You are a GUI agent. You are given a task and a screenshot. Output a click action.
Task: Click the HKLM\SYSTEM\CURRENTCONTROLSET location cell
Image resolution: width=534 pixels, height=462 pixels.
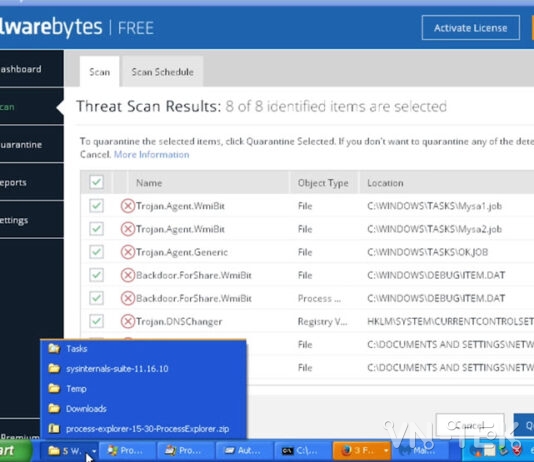pyautogui.click(x=450, y=321)
